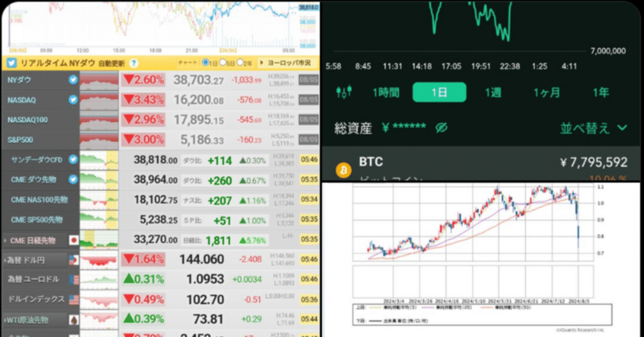Open the S&P500 index link
644x337 pixels.
point(20,140)
